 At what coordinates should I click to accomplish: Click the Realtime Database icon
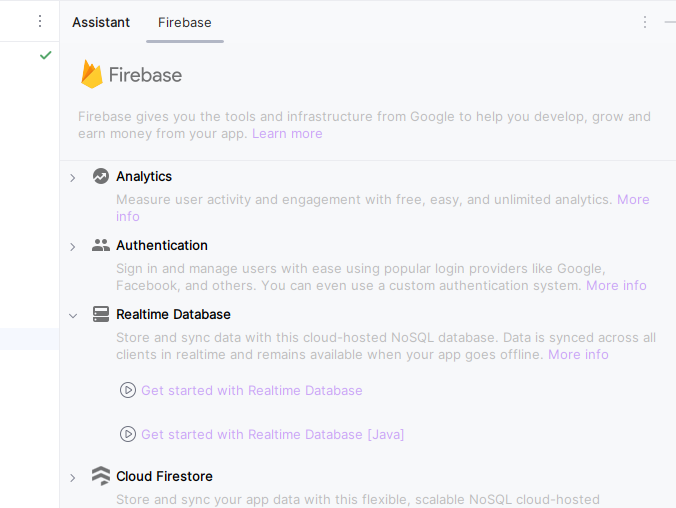pos(100,314)
